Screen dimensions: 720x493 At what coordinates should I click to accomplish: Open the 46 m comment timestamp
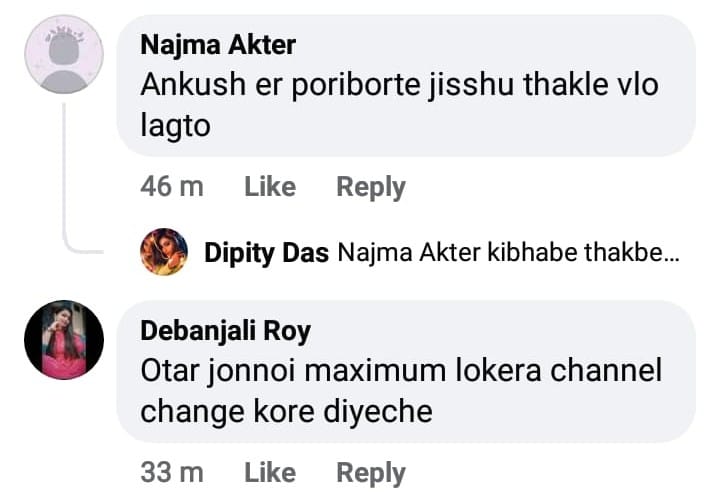(171, 187)
